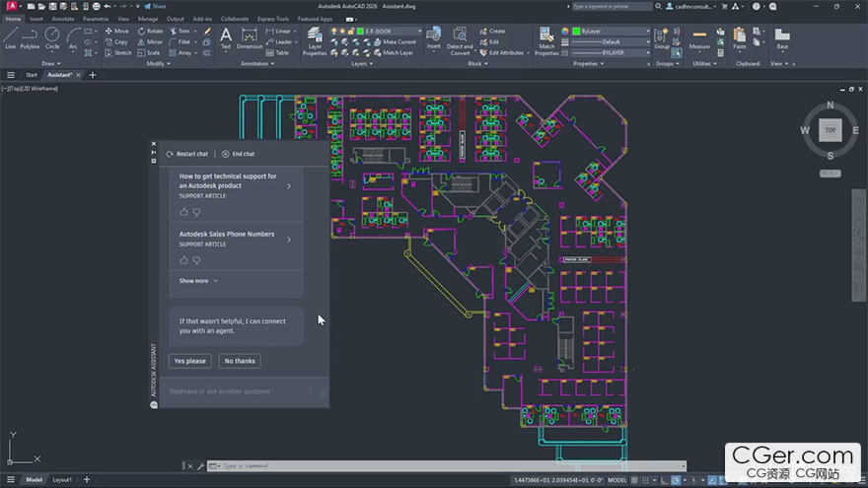Select the Circle tool

click(x=52, y=38)
